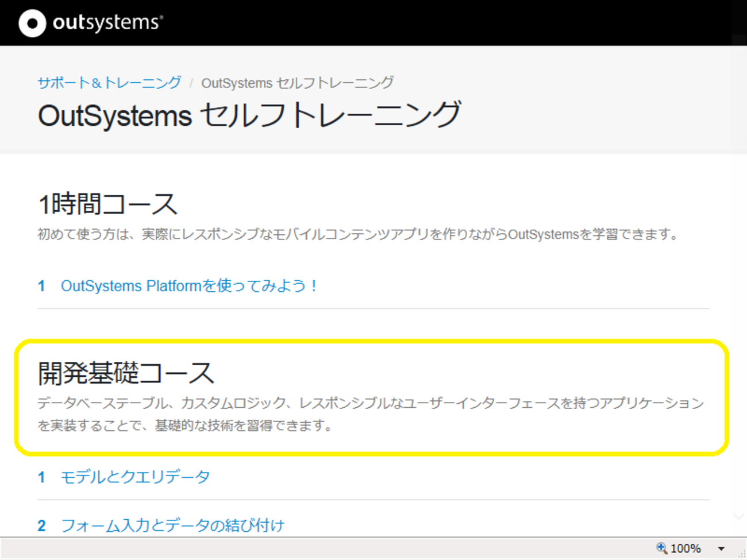Click OutSystems セルフトレーニング breadcrumb text
The height and width of the screenshot is (560, 747).
(298, 83)
